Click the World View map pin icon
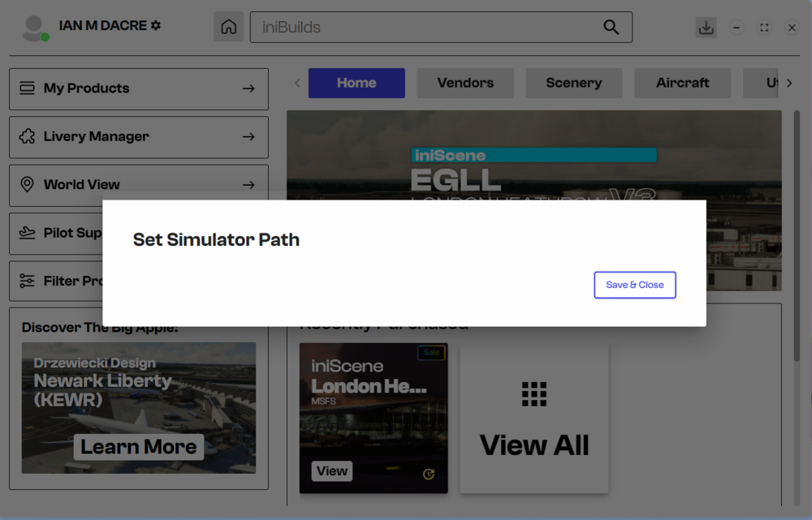Image resolution: width=812 pixels, height=520 pixels. tap(27, 185)
